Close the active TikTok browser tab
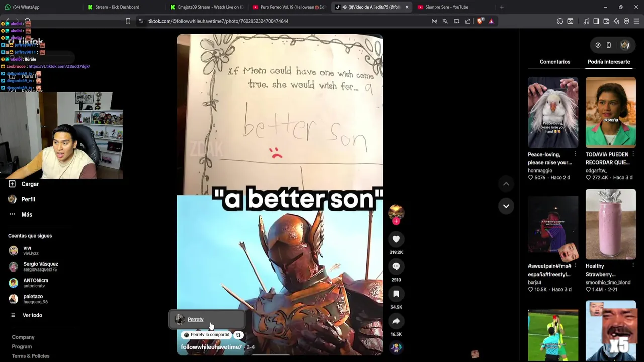644x362 pixels. pos(407,7)
